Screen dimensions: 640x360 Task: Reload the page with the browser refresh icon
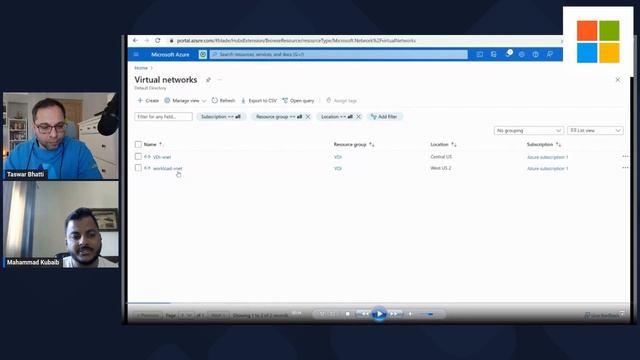(158, 40)
